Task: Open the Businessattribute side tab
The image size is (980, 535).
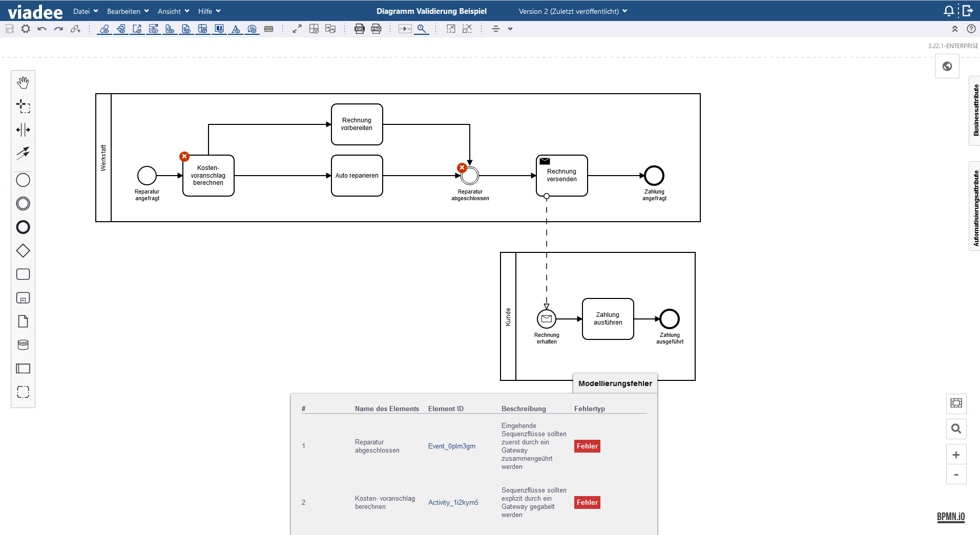Action: pyautogui.click(x=975, y=110)
